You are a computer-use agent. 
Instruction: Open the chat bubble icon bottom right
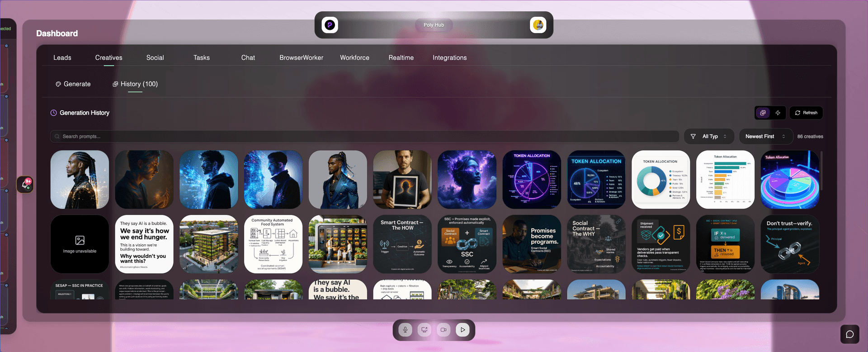[849, 334]
